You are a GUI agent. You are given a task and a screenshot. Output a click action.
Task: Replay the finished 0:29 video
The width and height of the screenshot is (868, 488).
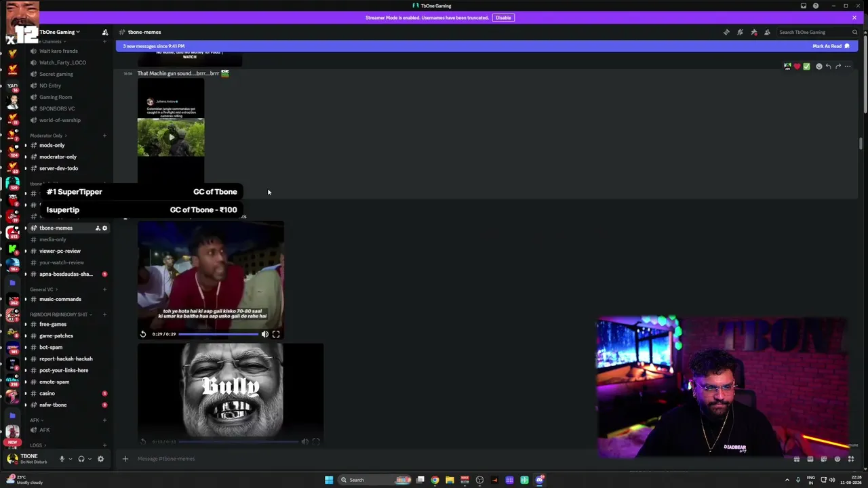143,334
